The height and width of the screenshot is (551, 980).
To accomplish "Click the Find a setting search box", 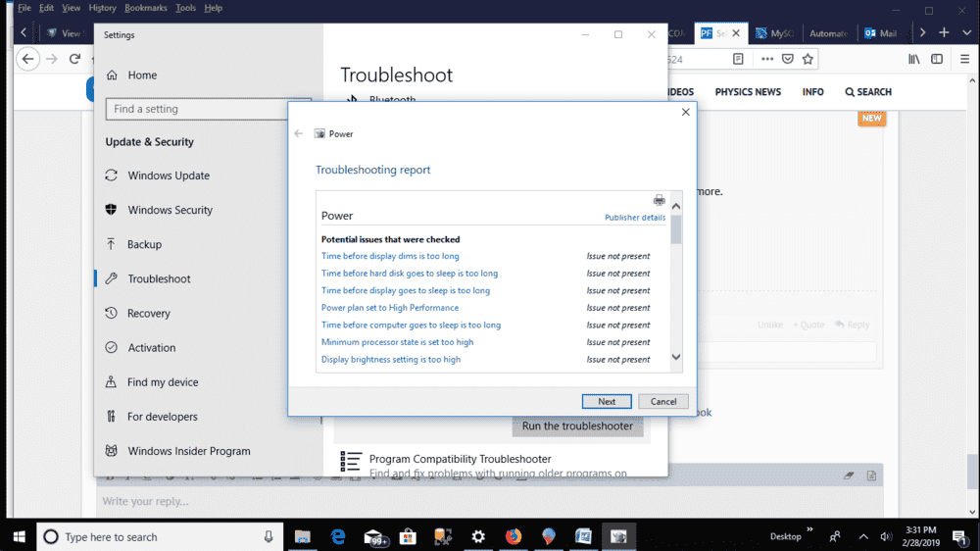I will click(x=208, y=109).
